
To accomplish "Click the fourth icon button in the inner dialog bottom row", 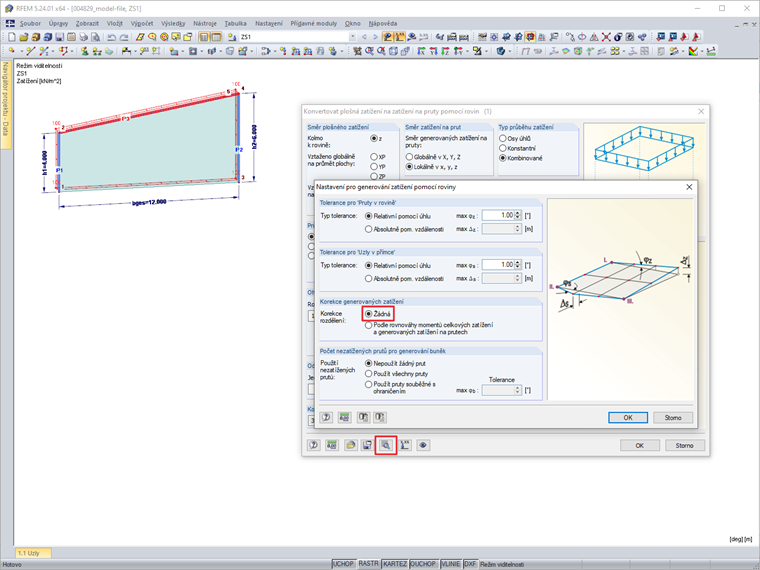I will pyautogui.click(x=380, y=417).
